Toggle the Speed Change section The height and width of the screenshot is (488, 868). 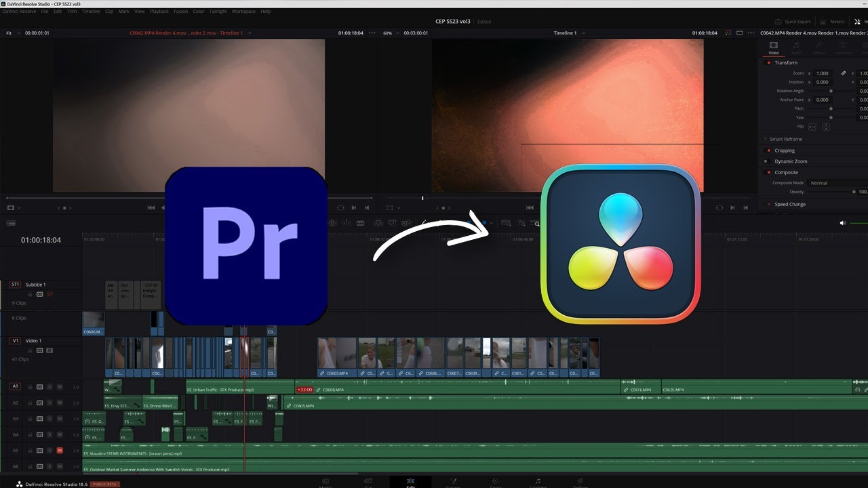tap(768, 204)
